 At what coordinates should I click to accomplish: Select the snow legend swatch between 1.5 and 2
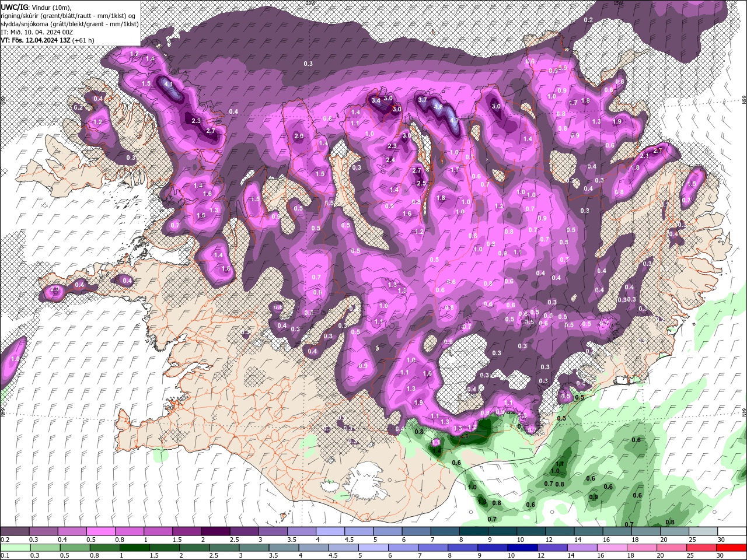187,531
